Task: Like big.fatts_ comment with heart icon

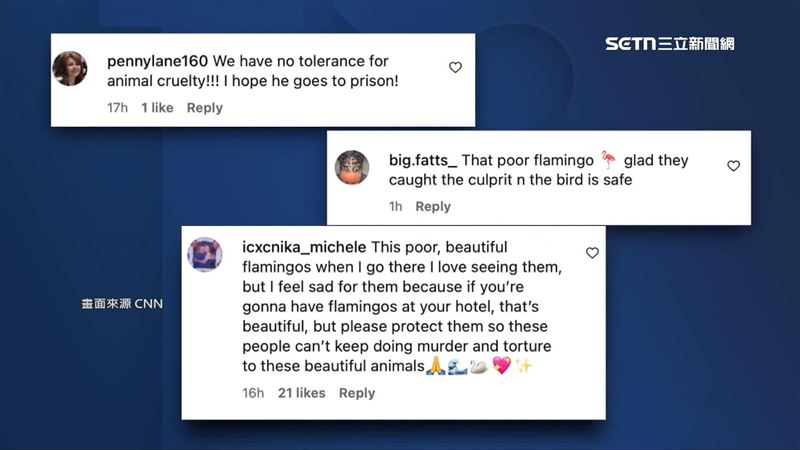Action: (x=733, y=166)
